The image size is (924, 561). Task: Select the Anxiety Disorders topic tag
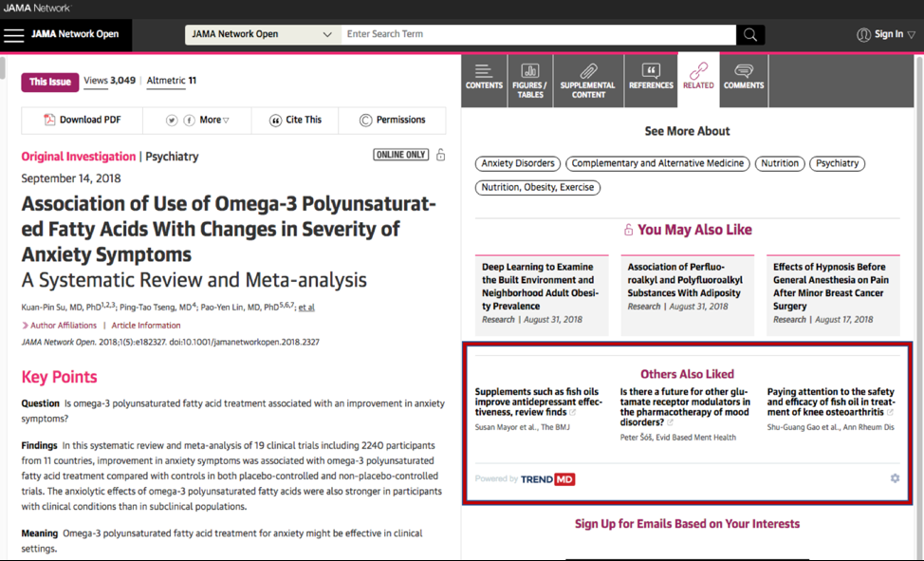click(x=517, y=163)
